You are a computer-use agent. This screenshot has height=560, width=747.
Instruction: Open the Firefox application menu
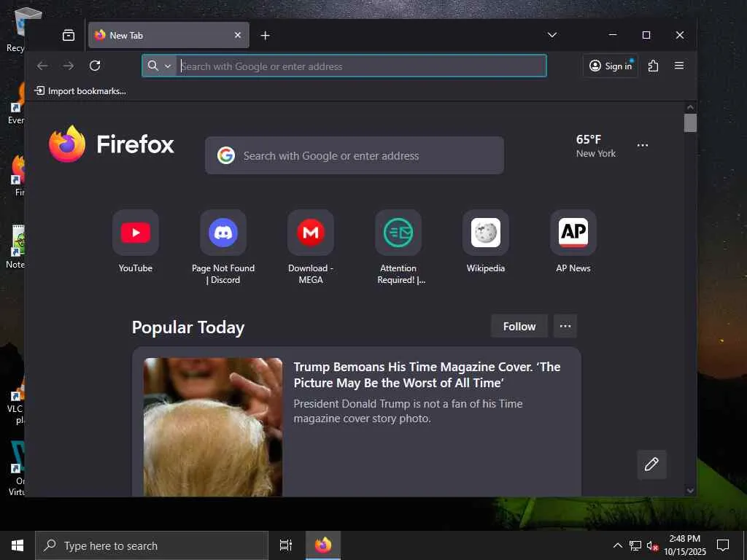click(x=679, y=66)
